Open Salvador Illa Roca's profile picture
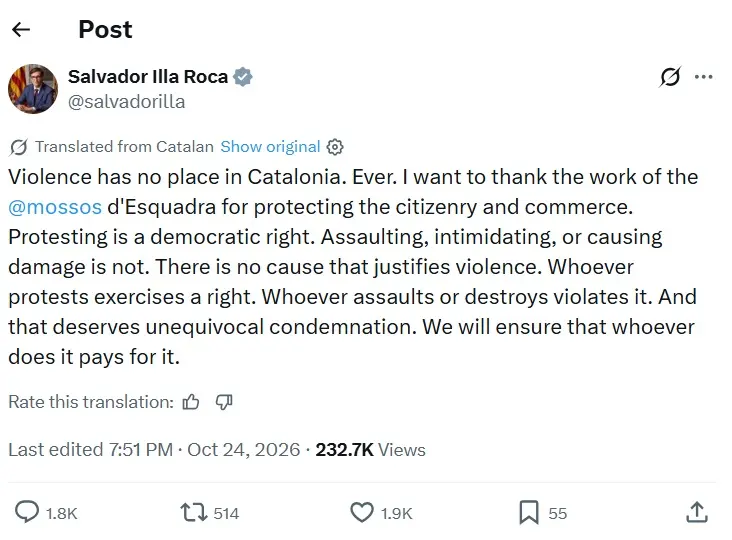 (33, 89)
